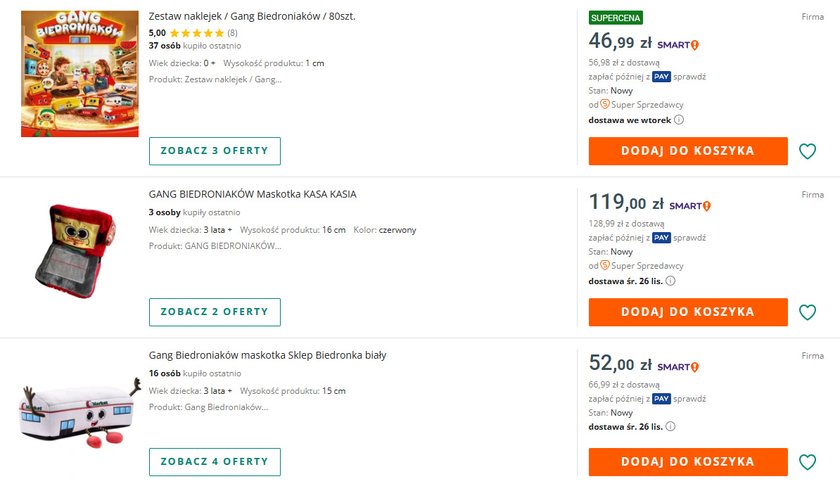Open delivery info icon next to 'dostawa we wtorek'
The height and width of the screenshot is (486, 840).
coord(679,120)
